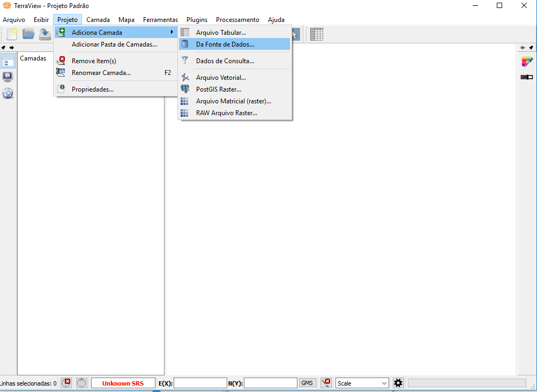This screenshot has height=392, width=537.
Task: Click the TerraView logo in title bar
Action: (x=7, y=5)
